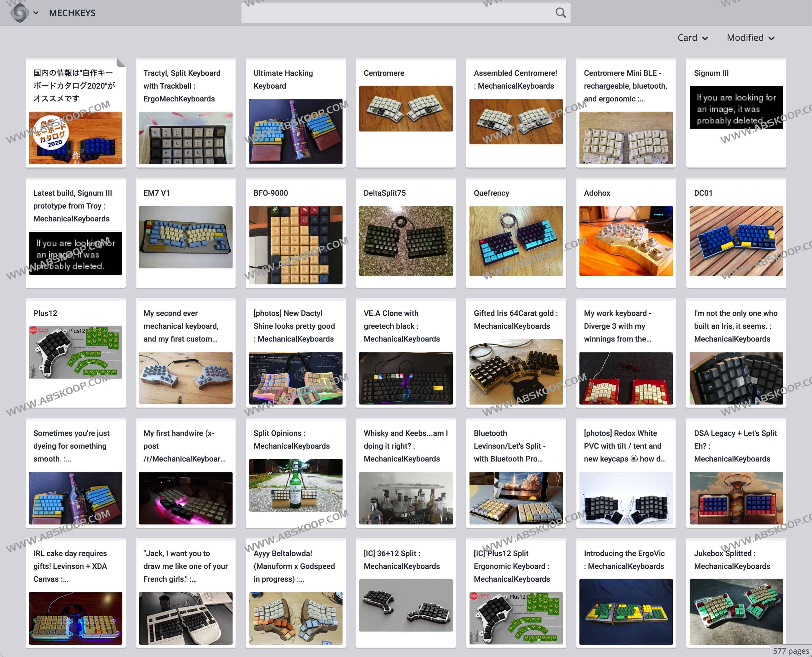
Task: Click the Signum III deleted image placeholder
Action: coord(735,108)
